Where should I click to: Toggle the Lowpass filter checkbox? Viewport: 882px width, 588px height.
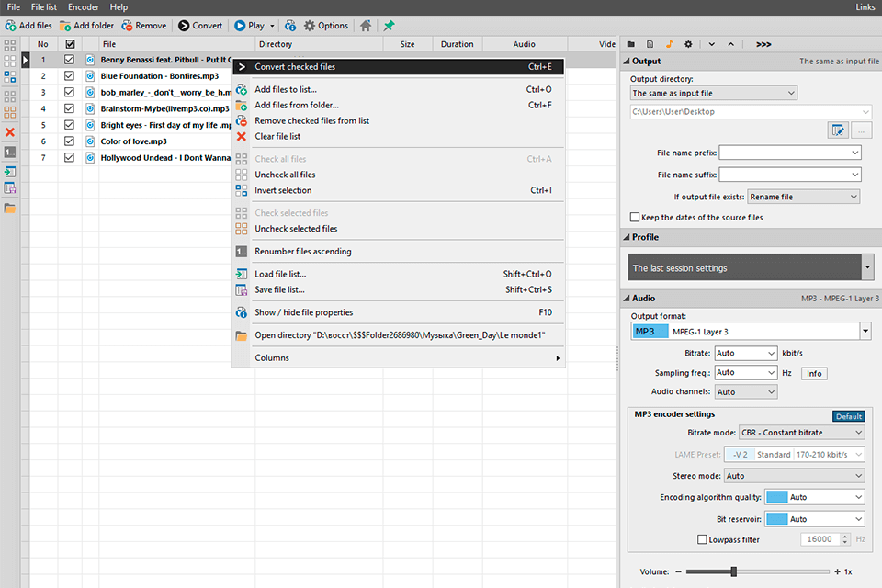[703, 540]
